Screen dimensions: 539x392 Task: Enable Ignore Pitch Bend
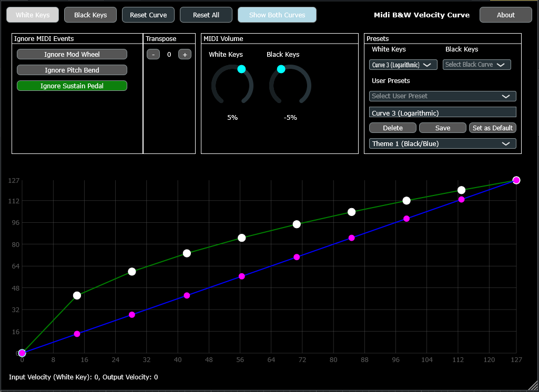(72, 70)
